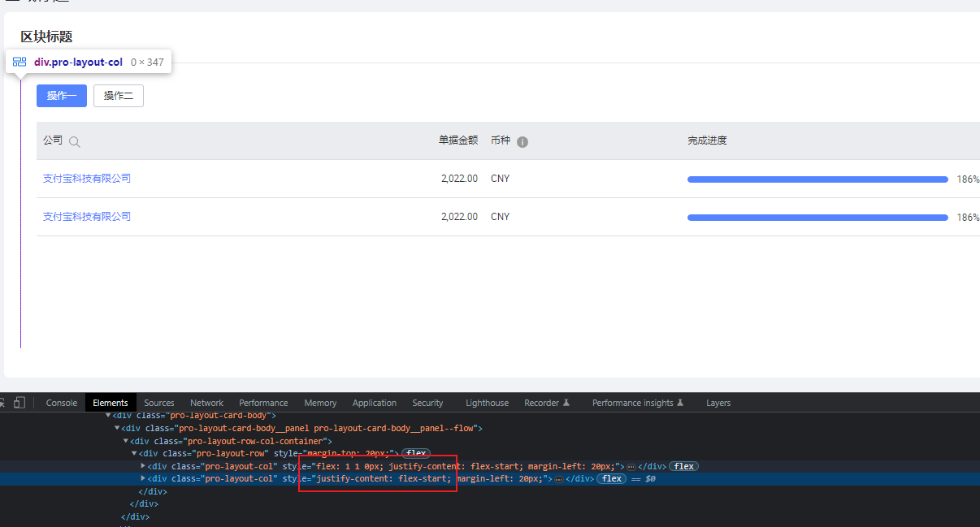Select the inspect element icon in DevTools

2,403
